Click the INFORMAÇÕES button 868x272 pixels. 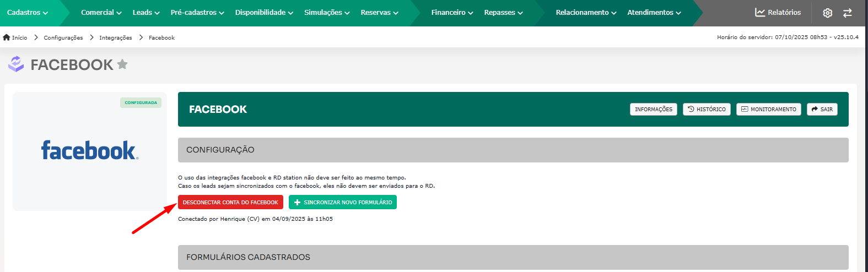tap(654, 109)
